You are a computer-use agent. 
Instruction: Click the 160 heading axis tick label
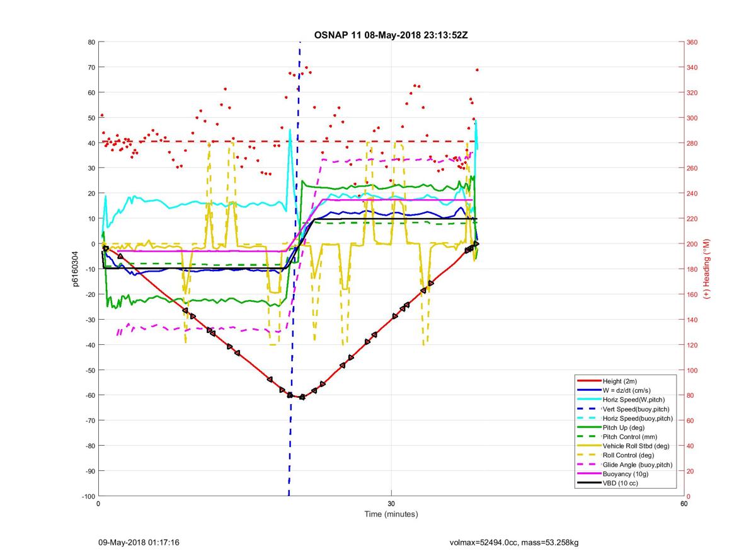[x=693, y=294]
